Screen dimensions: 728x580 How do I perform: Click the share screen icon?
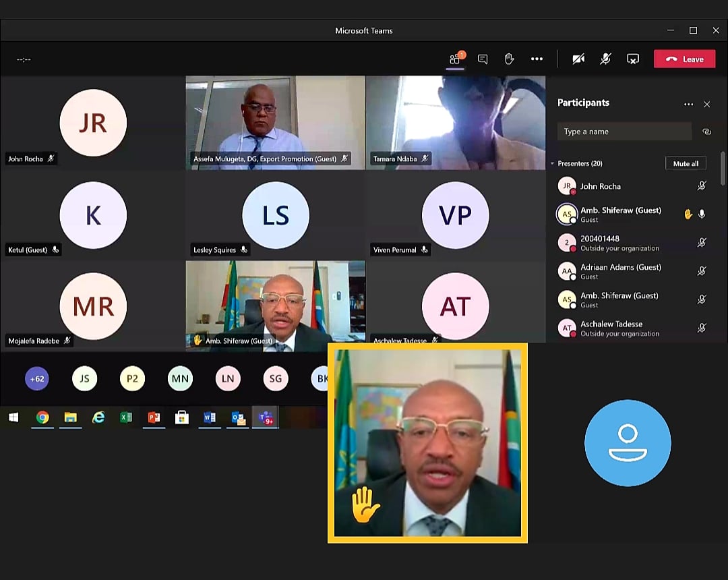point(633,59)
